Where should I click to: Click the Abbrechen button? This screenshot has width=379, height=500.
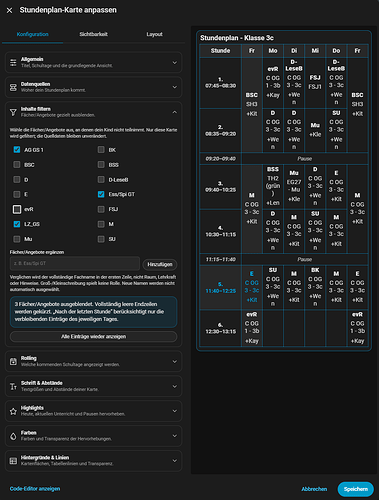pos(314,489)
